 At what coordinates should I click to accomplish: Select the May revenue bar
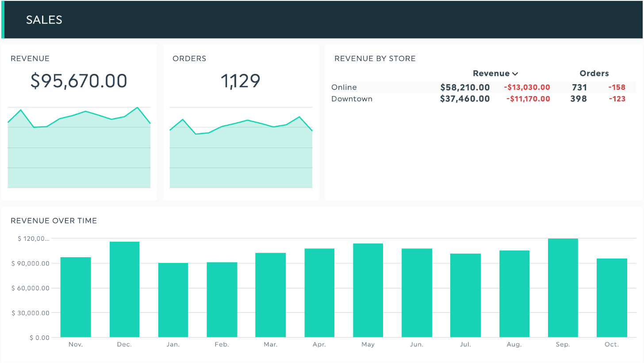[368, 290]
